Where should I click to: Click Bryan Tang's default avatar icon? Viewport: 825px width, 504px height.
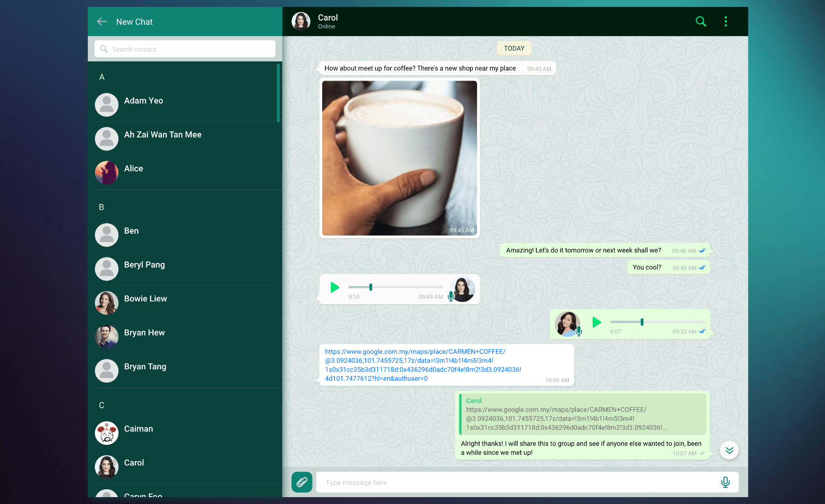click(107, 371)
